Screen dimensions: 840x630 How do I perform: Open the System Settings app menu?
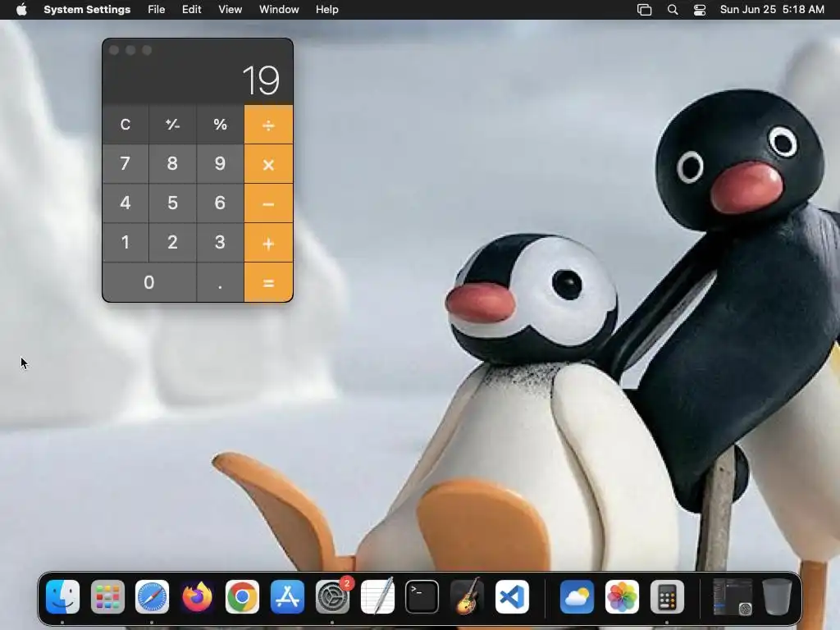(x=87, y=10)
